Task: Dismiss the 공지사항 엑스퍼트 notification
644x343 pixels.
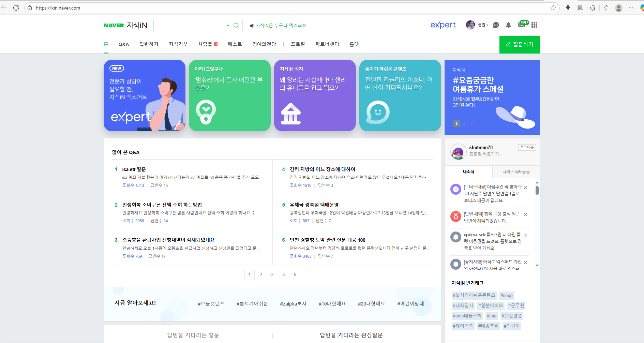Action: (x=525, y=262)
